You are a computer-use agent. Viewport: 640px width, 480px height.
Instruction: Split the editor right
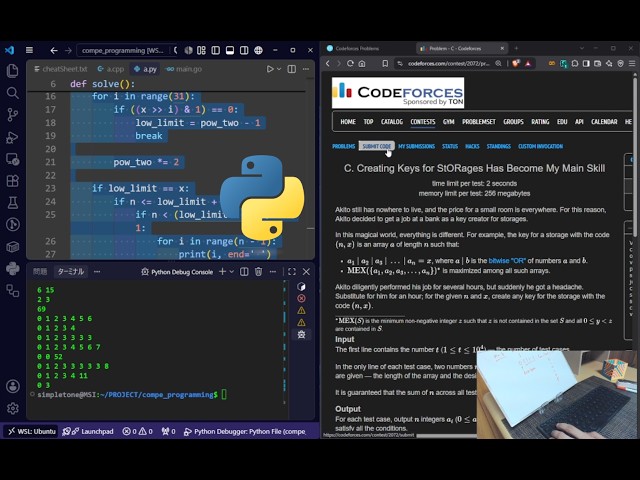(291, 69)
